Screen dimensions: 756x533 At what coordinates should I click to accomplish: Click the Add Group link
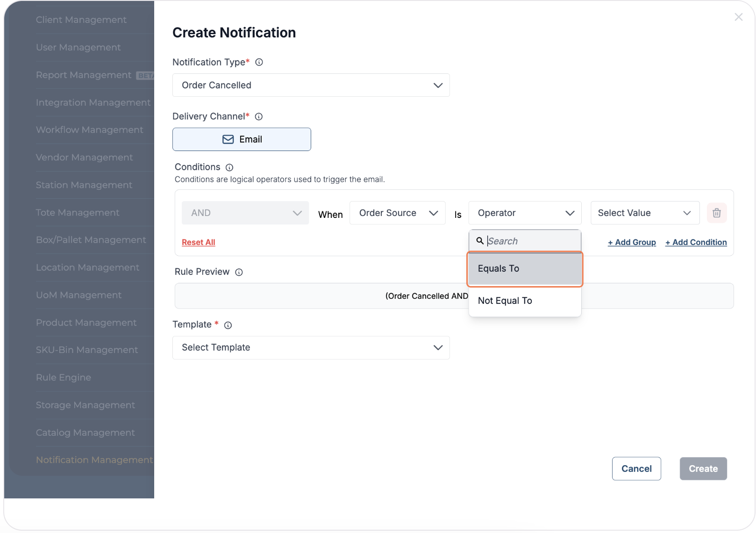pyautogui.click(x=632, y=242)
